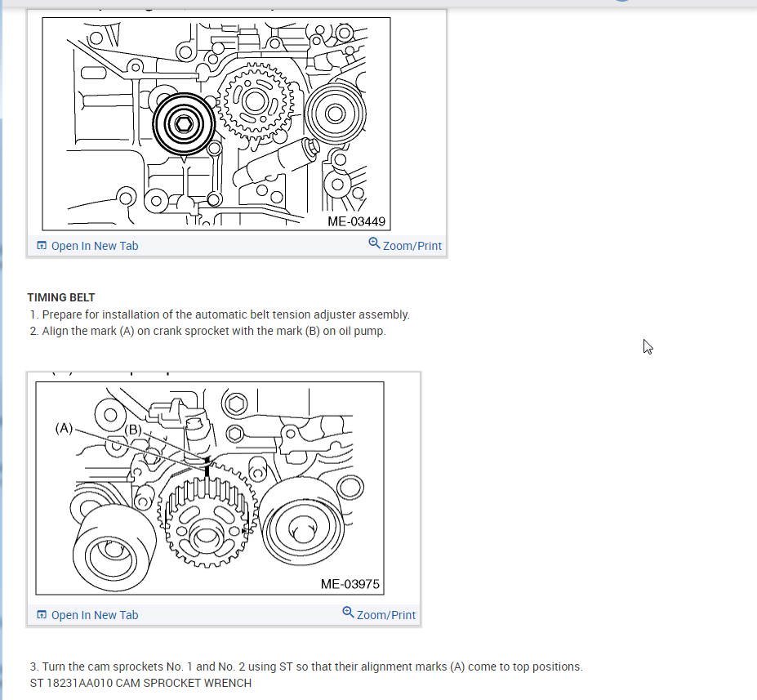Open ME-03975 diagram in new tab

click(x=87, y=615)
